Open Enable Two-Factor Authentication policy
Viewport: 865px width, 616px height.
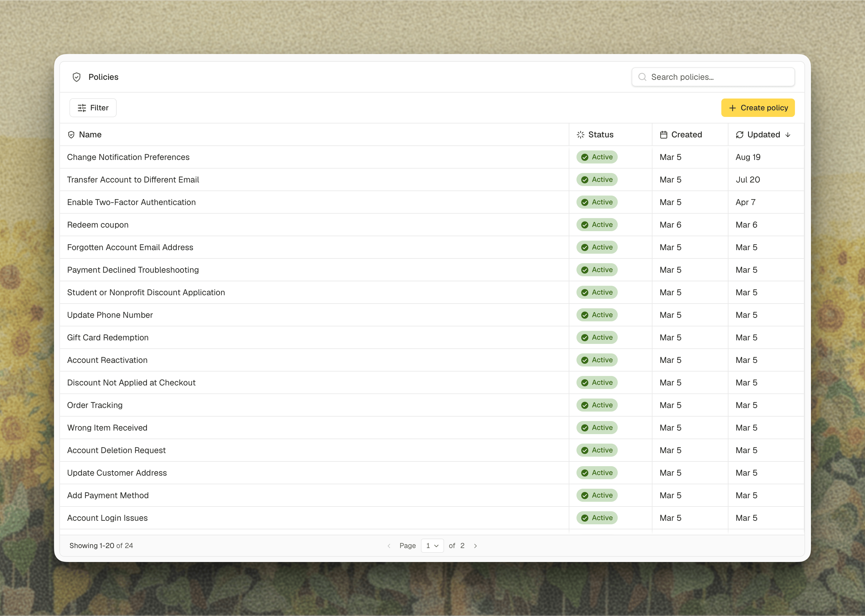click(x=131, y=202)
